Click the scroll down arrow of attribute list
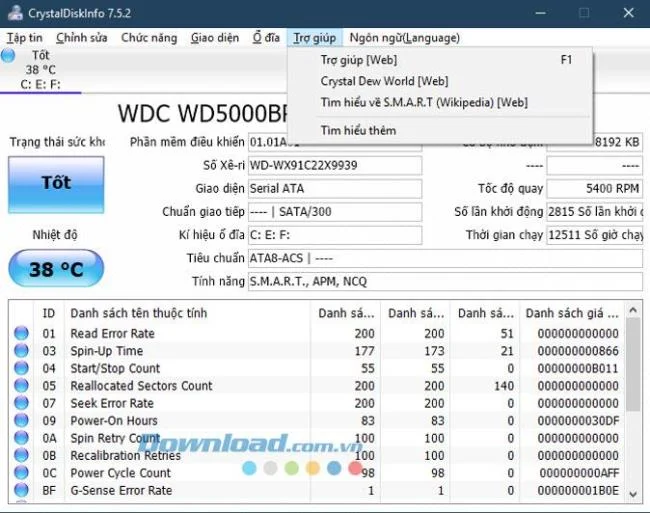Image resolution: width=650 pixels, height=513 pixels. pos(633,494)
